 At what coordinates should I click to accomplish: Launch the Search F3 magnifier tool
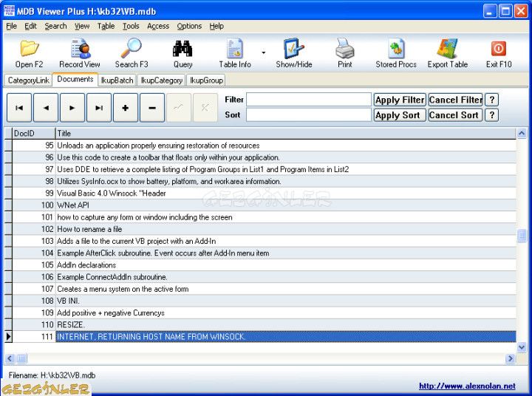point(132,53)
